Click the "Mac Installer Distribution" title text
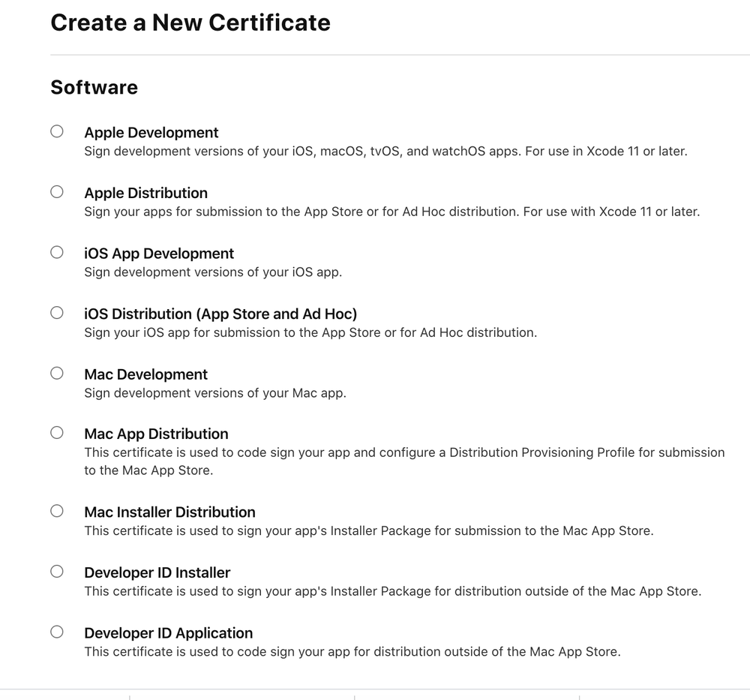This screenshot has width=750, height=700. [x=169, y=512]
